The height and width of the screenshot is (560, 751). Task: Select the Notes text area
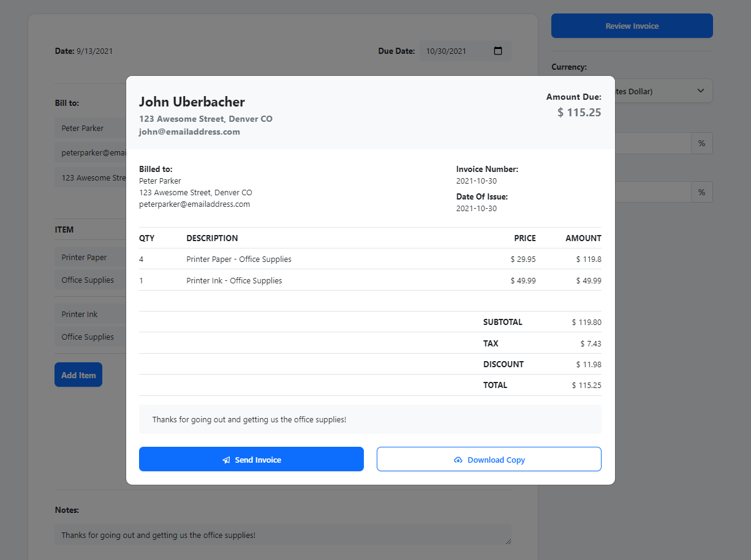pos(283,534)
